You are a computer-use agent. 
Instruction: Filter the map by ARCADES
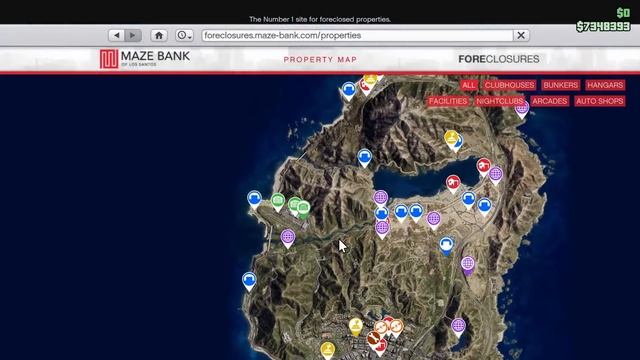[549, 101]
